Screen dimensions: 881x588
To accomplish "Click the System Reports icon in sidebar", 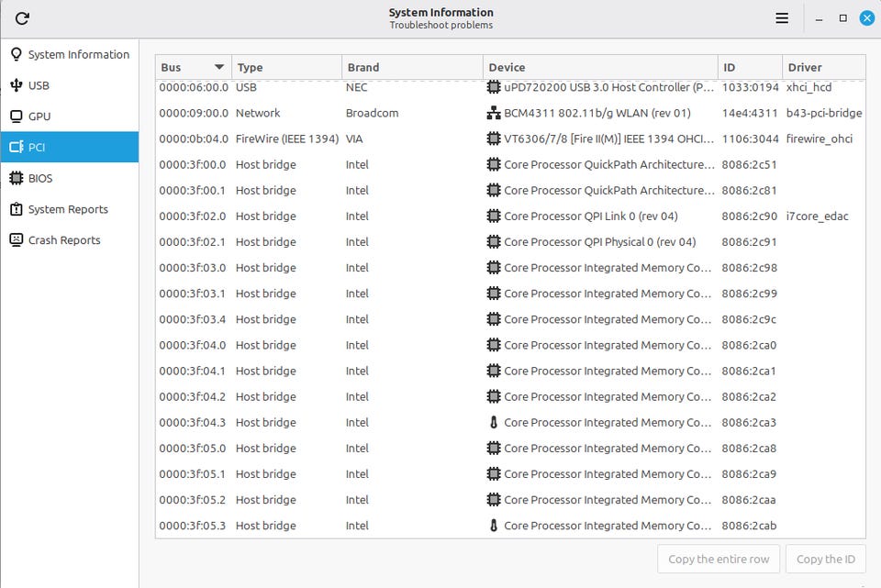I will click(16, 209).
